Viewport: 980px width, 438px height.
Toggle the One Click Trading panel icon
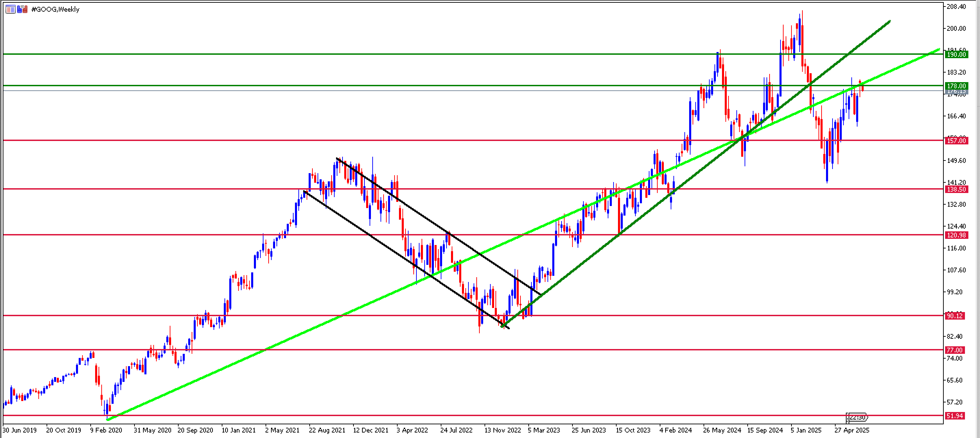23,9
